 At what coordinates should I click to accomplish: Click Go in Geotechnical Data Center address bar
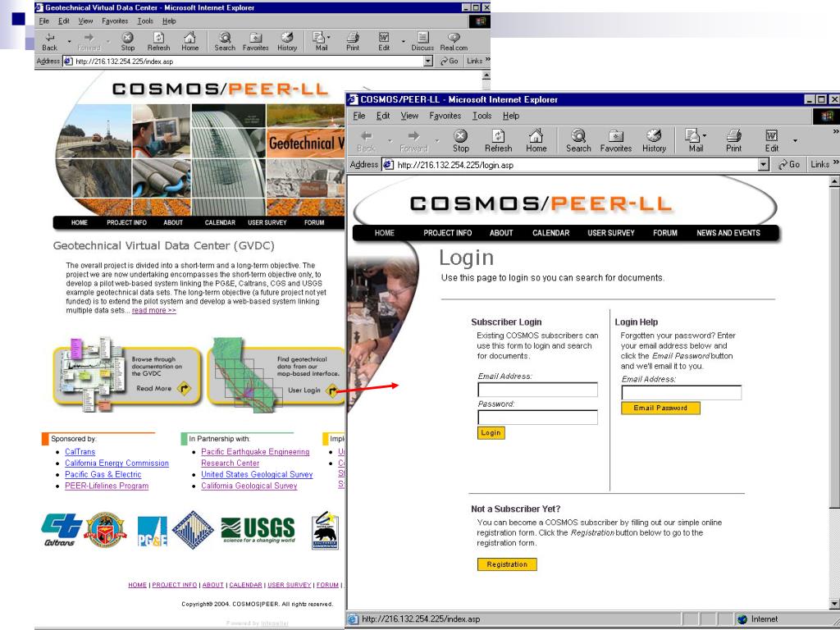[450, 61]
